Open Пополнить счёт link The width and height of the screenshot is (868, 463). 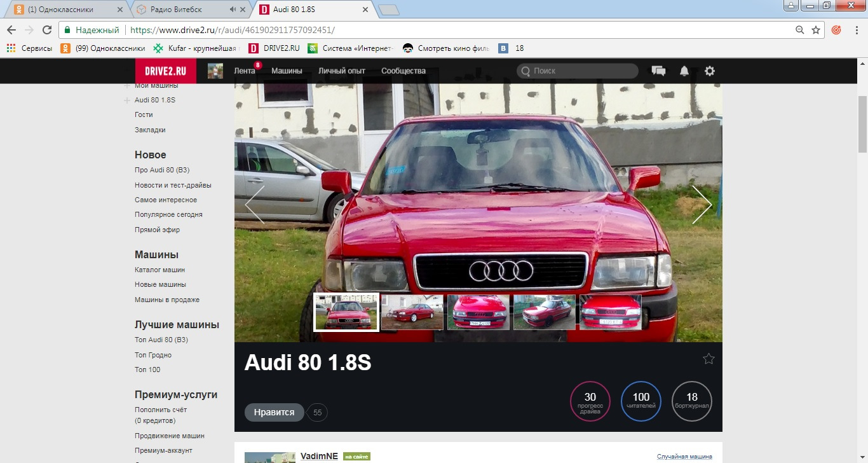click(161, 410)
